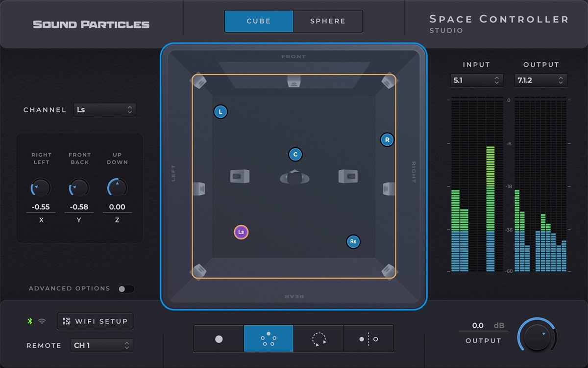Click the overhead speaker left of listener
588x368 pixels.
(240, 176)
